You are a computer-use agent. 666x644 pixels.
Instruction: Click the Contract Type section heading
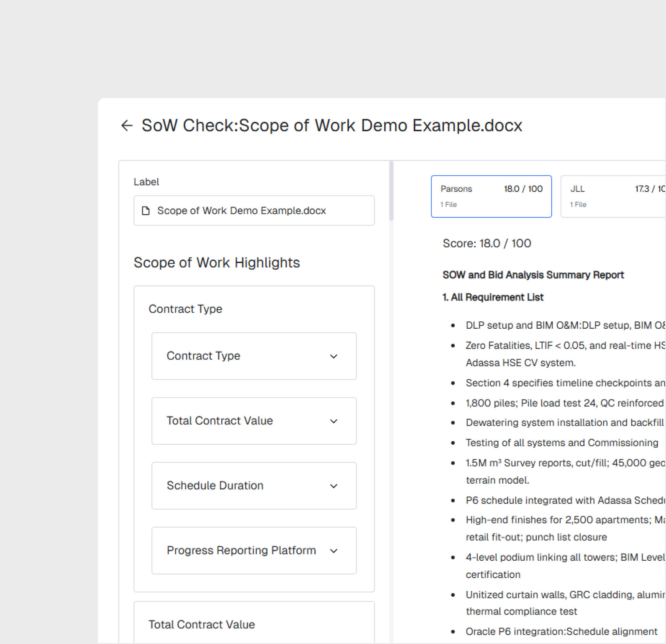[x=185, y=309]
